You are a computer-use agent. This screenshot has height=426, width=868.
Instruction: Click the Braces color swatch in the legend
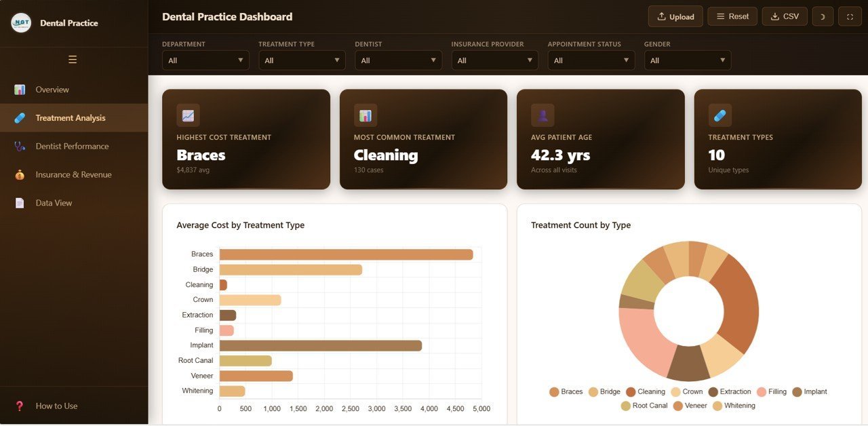tap(553, 392)
